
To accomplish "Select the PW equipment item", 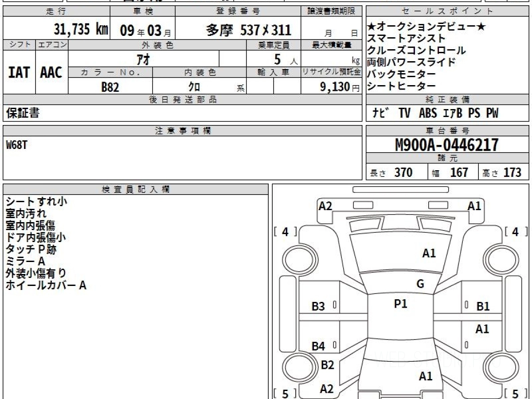I will click(492, 113).
